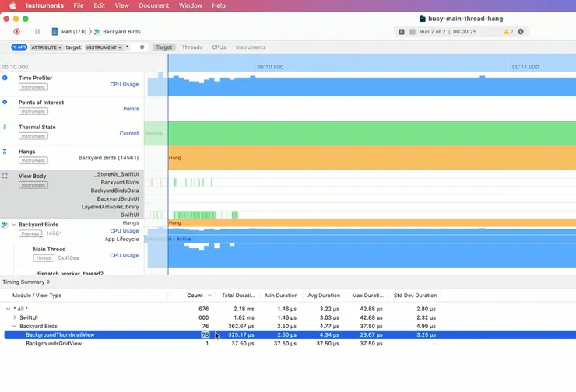Go to the previous run
This screenshot has height=392, width=576.
tap(402, 32)
